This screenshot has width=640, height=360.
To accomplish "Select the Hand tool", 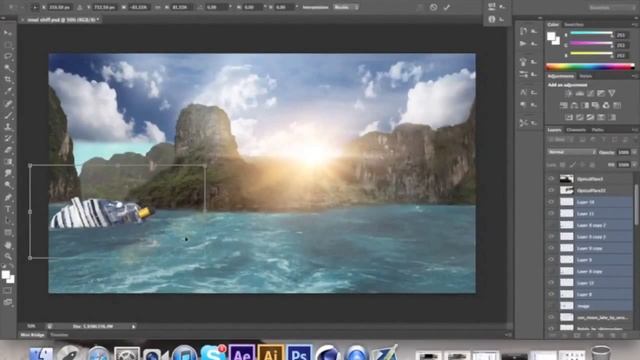I will [8, 245].
